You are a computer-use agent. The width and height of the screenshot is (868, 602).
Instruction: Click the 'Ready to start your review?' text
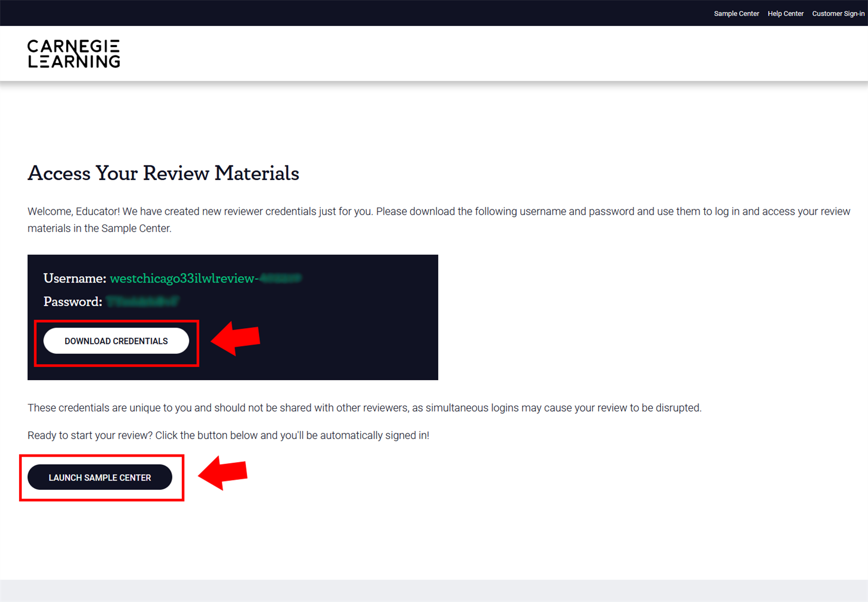click(228, 436)
